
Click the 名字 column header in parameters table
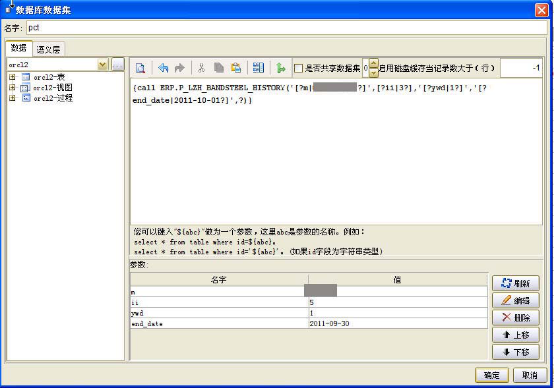pyautogui.click(x=219, y=280)
